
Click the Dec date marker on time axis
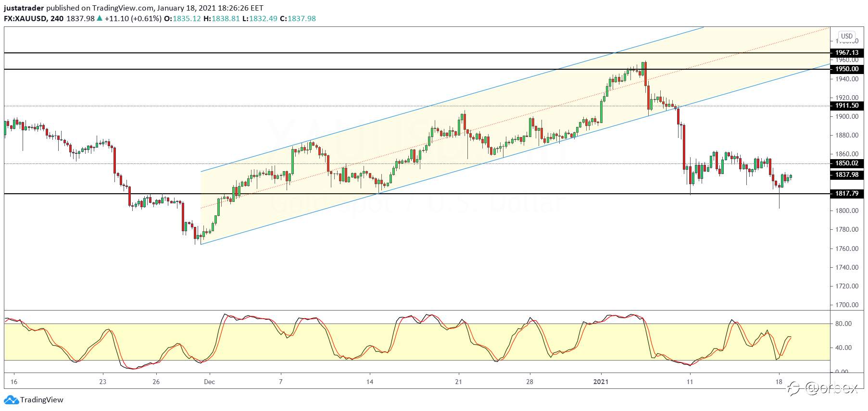(209, 382)
